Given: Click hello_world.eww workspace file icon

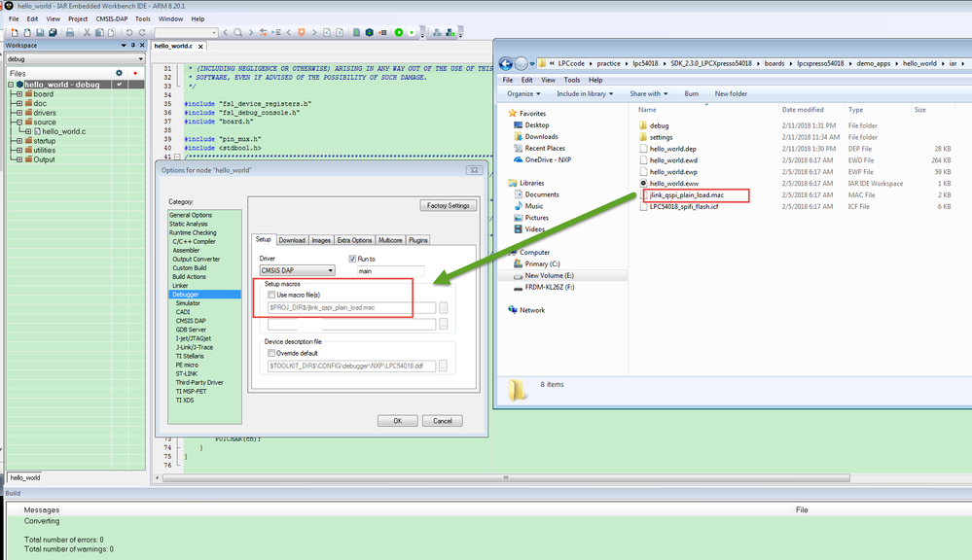Looking at the screenshot, I should click(x=643, y=184).
